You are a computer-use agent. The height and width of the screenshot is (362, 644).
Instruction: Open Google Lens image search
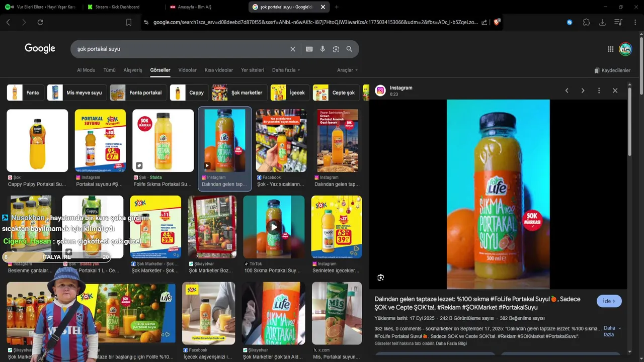coord(336,49)
